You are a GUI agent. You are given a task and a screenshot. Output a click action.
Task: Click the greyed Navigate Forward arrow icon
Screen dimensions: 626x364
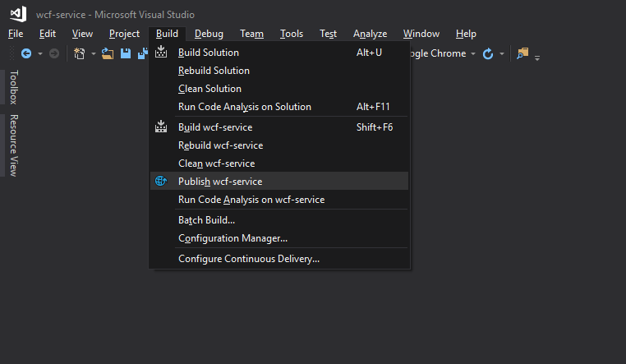coord(54,53)
